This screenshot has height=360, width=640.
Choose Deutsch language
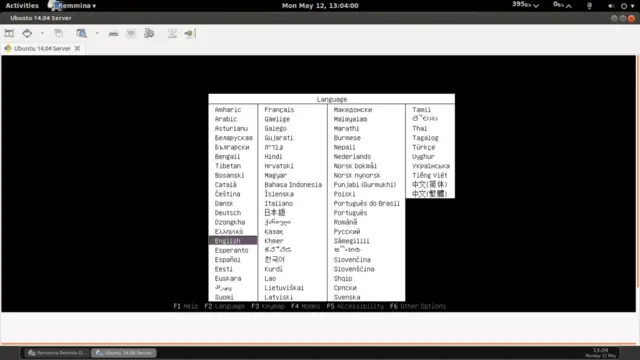click(228, 213)
